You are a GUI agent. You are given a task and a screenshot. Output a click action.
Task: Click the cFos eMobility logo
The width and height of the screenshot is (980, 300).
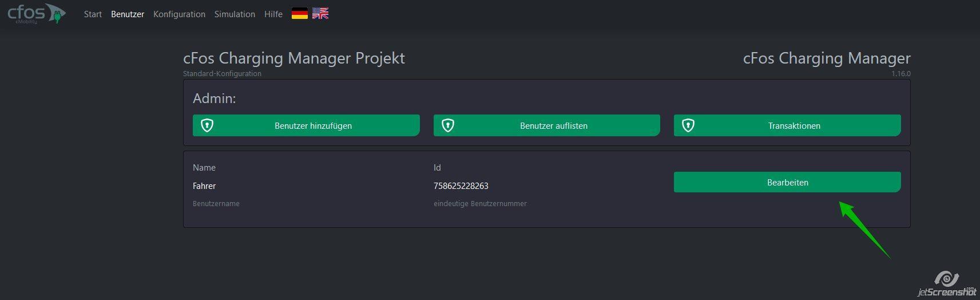[37, 14]
